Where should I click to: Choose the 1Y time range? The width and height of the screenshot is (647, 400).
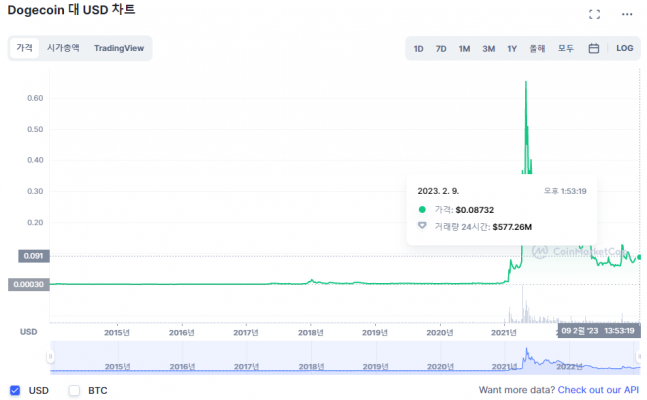512,48
